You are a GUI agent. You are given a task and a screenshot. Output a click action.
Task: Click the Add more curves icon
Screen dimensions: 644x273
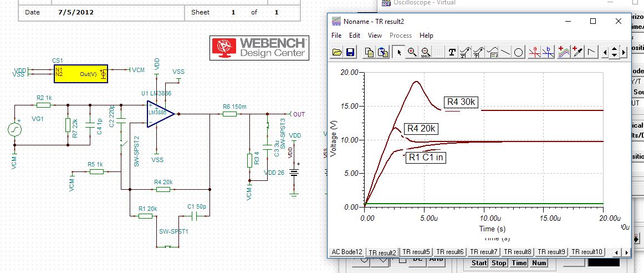click(564, 52)
